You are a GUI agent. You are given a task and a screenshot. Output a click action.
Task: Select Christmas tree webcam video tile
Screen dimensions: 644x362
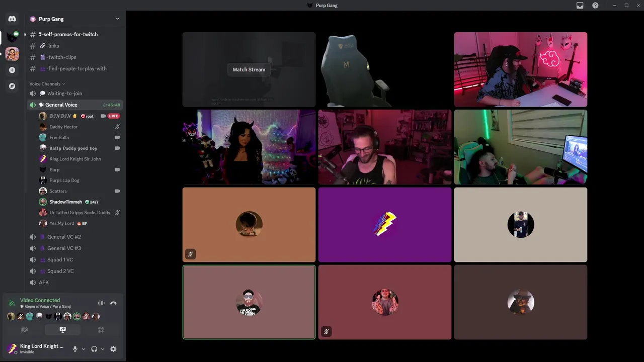249,147
